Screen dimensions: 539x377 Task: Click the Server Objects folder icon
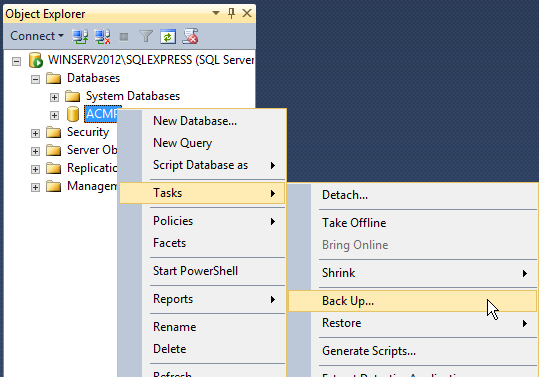(x=54, y=150)
